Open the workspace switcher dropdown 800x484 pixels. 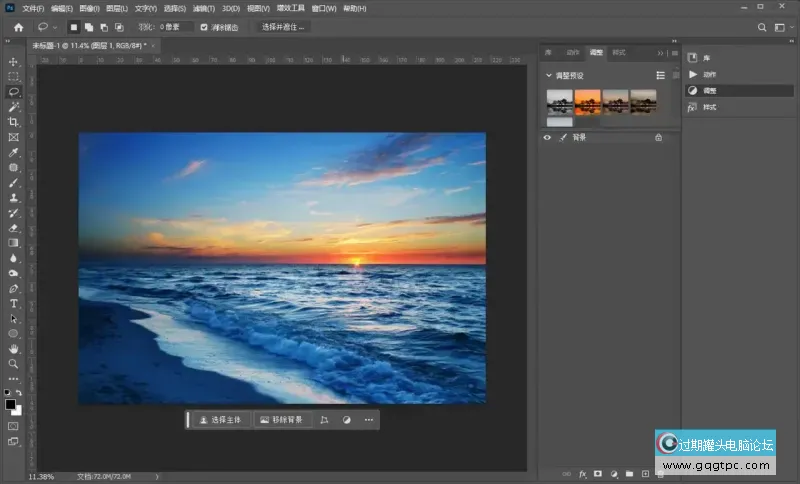783,28
